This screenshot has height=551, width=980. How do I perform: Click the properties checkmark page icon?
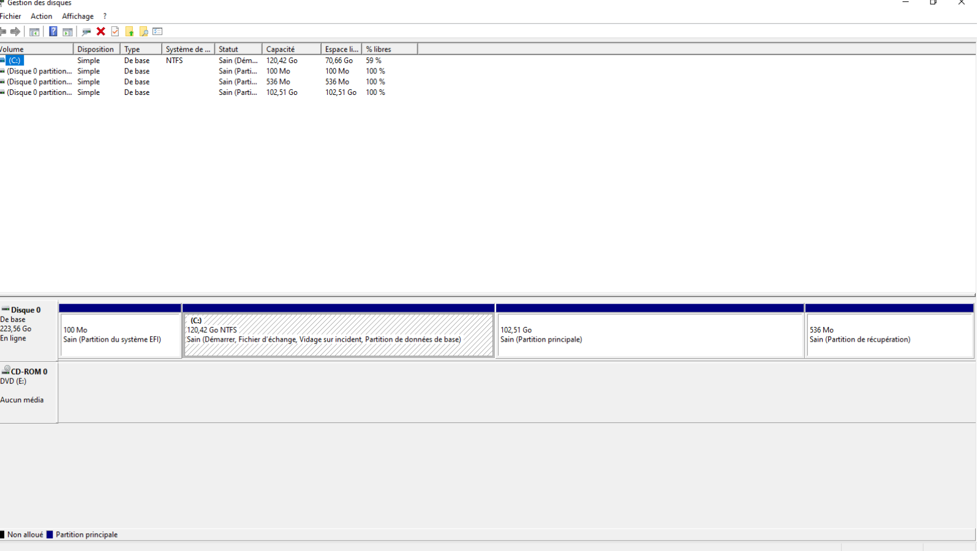[x=115, y=32]
